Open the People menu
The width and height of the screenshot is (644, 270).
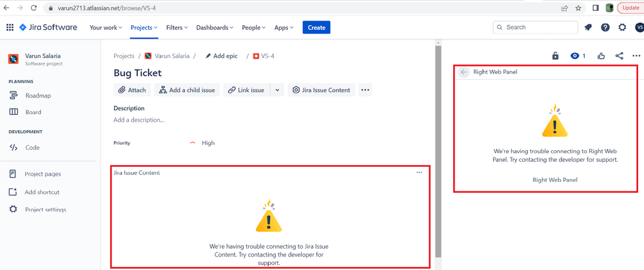[254, 28]
